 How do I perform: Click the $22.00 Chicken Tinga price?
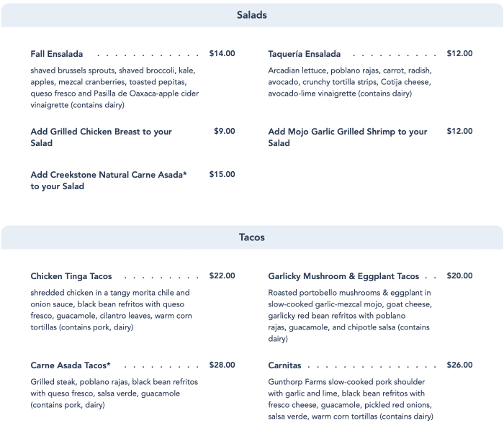(222, 276)
